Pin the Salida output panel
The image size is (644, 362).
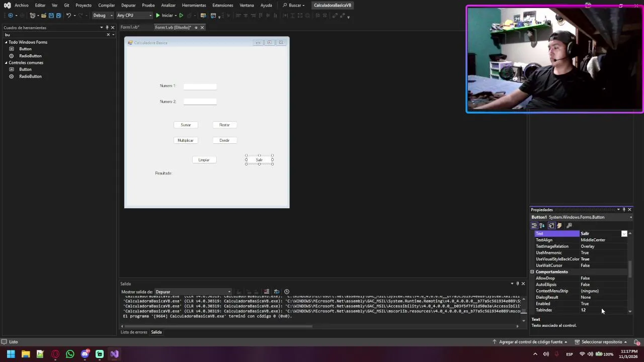click(517, 284)
